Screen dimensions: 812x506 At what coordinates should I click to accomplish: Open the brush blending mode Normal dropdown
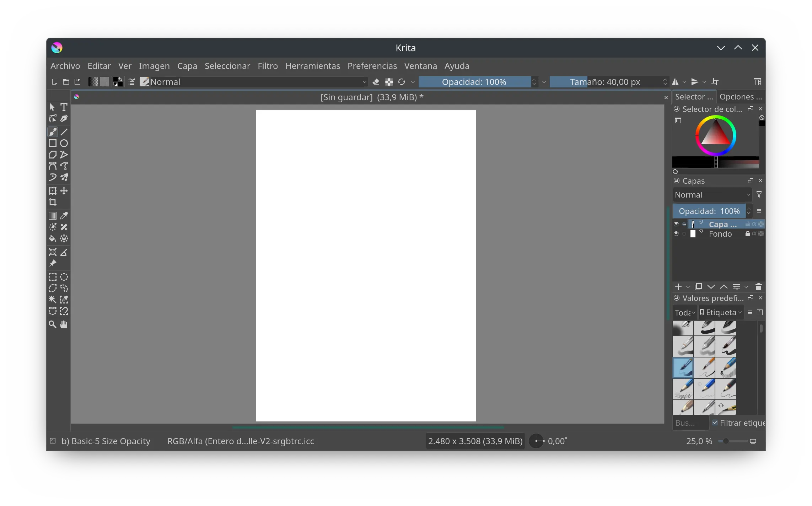click(258, 82)
